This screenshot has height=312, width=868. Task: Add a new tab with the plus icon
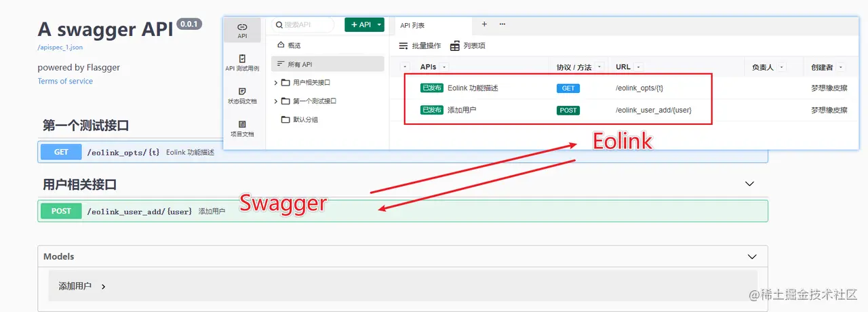coord(484,24)
